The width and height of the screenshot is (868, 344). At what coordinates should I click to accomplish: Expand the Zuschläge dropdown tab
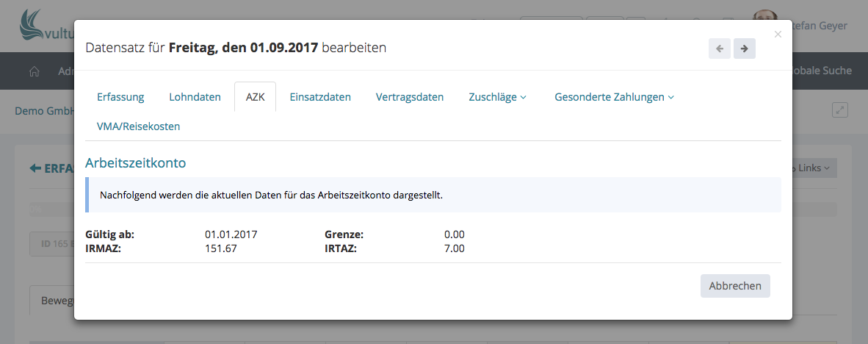(x=497, y=97)
